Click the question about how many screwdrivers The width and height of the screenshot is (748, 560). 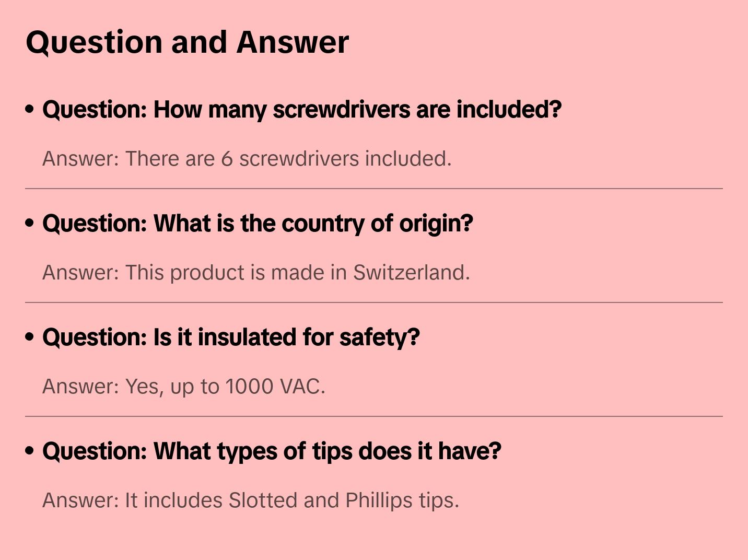coord(301,110)
